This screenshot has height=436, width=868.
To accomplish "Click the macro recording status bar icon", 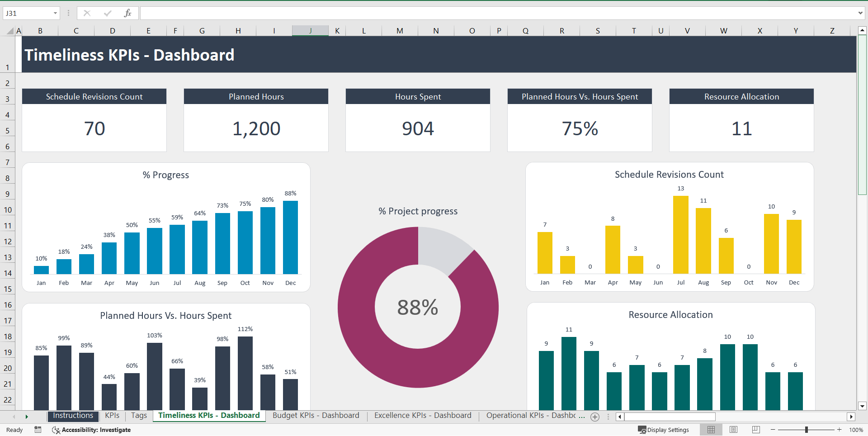I will tap(38, 430).
